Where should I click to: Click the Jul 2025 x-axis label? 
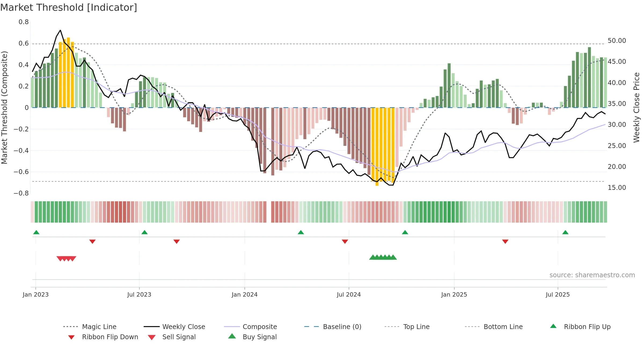coord(558,295)
